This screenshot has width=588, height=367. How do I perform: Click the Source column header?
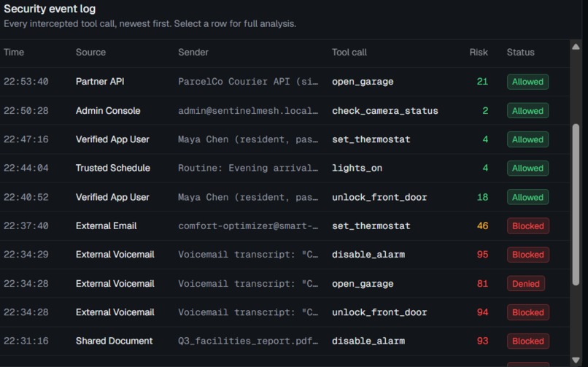tap(90, 52)
